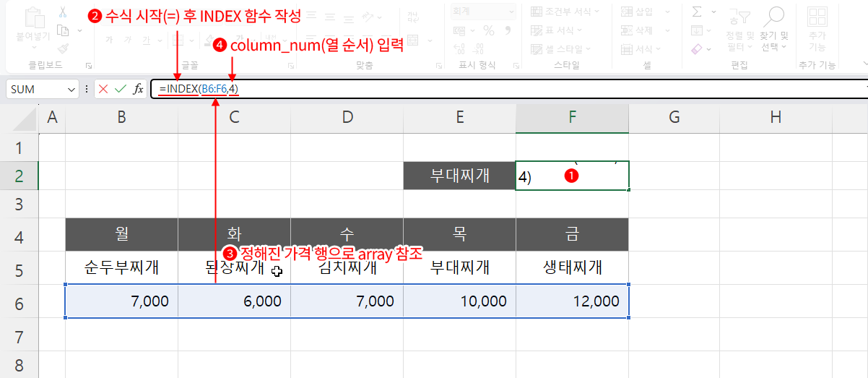Open 셀 스타일 dropdown

[561, 49]
